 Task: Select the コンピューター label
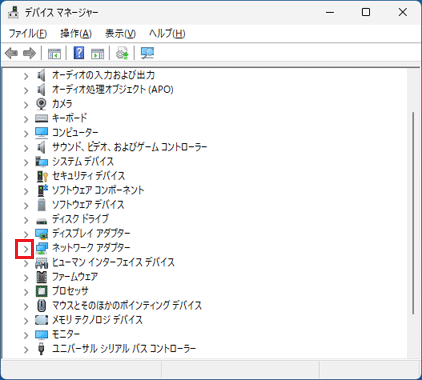[75, 133]
